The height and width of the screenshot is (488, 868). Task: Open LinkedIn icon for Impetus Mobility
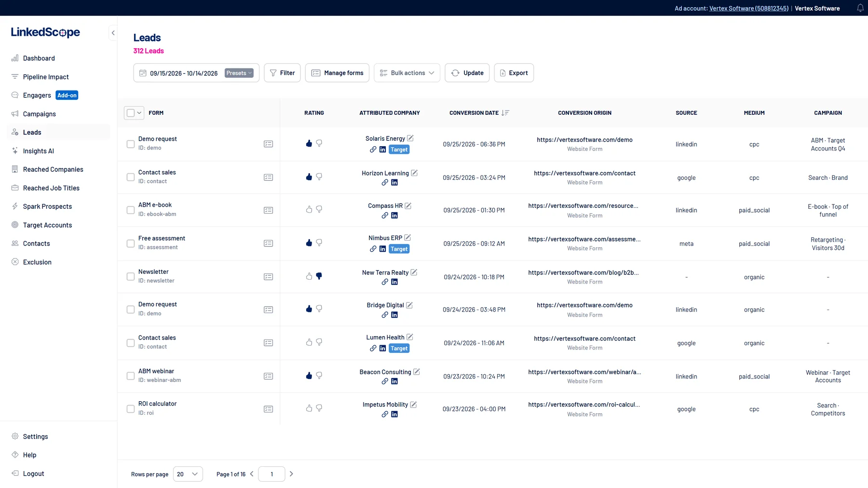[394, 414]
